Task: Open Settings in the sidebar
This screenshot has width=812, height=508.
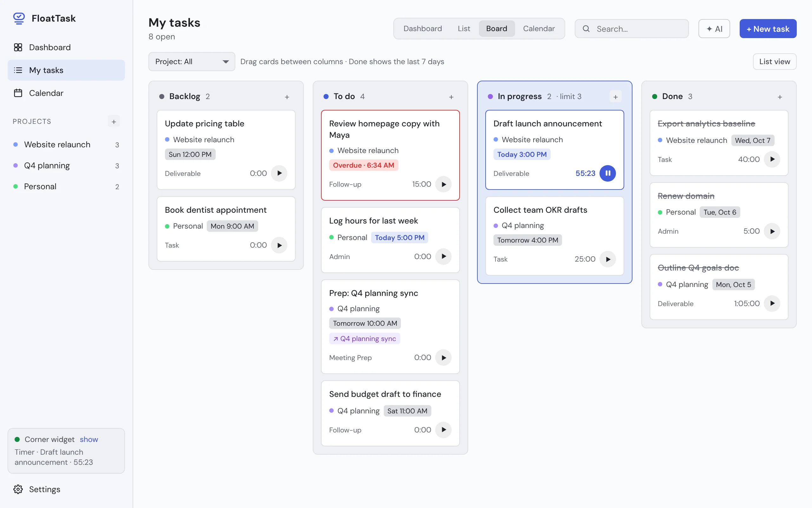Action: [x=66, y=489]
